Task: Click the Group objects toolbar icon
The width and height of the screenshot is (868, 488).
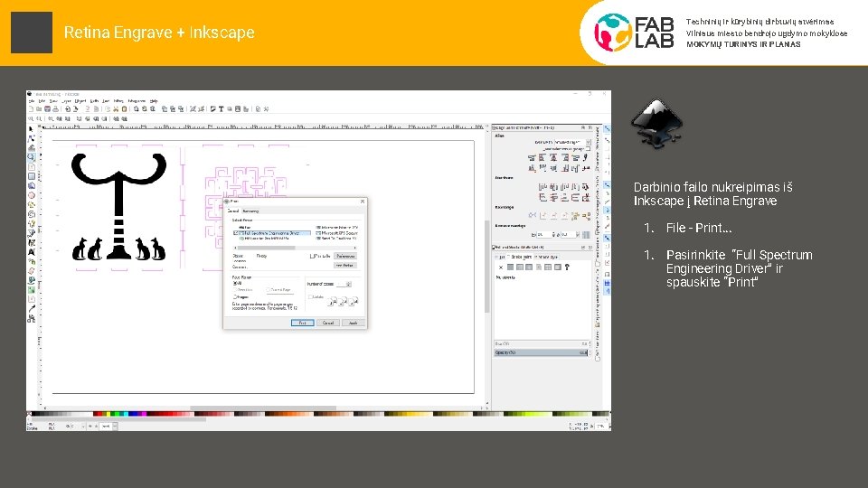Action: click(193, 109)
